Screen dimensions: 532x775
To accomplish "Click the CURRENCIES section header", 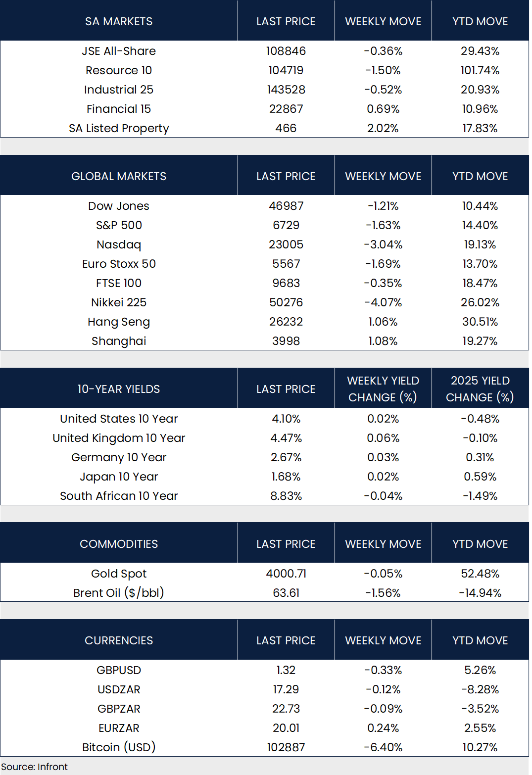I will click(x=119, y=640).
